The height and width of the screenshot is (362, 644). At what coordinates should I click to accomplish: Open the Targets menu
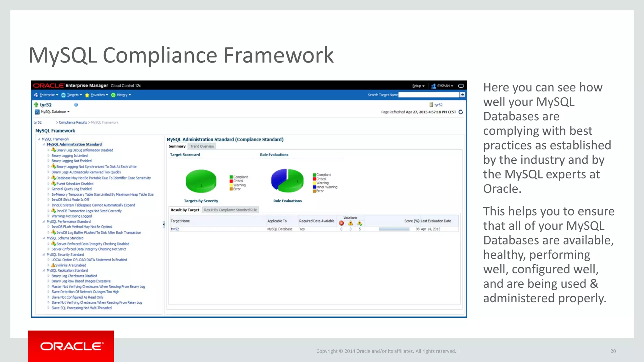coord(72,95)
